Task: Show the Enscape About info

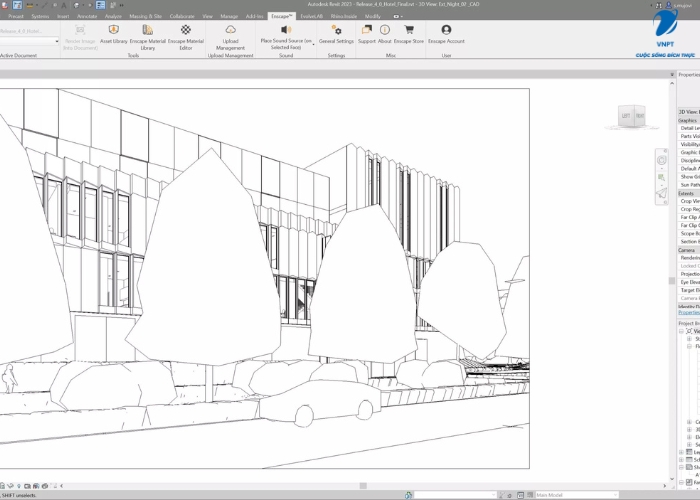Action: point(384,33)
